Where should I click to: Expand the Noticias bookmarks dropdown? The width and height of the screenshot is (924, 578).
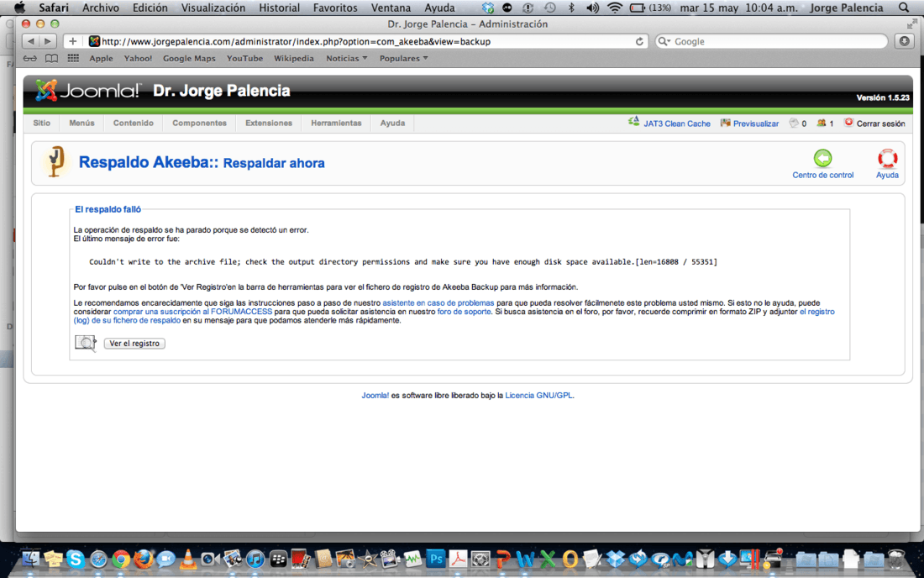coord(346,58)
